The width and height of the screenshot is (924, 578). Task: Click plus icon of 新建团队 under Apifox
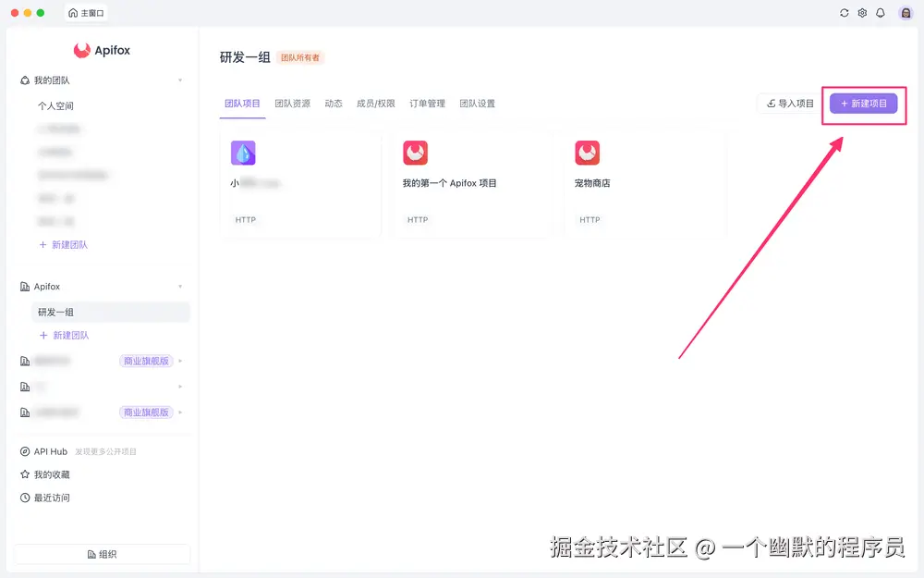pyautogui.click(x=43, y=336)
